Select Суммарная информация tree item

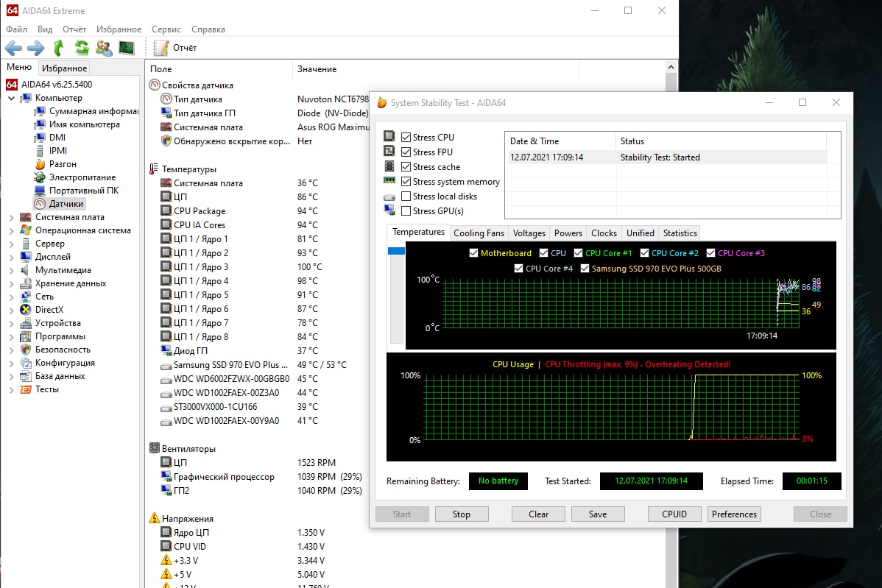(x=87, y=111)
